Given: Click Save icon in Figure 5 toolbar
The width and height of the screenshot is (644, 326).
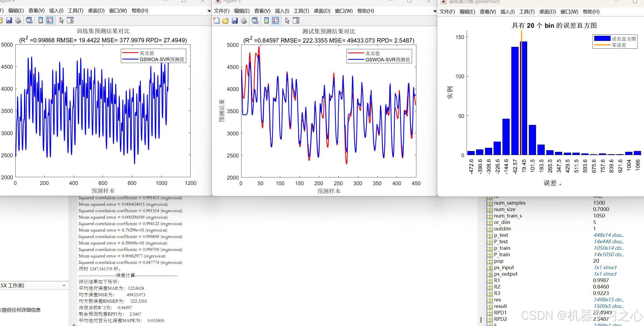Looking at the screenshot, I should coord(235,21).
